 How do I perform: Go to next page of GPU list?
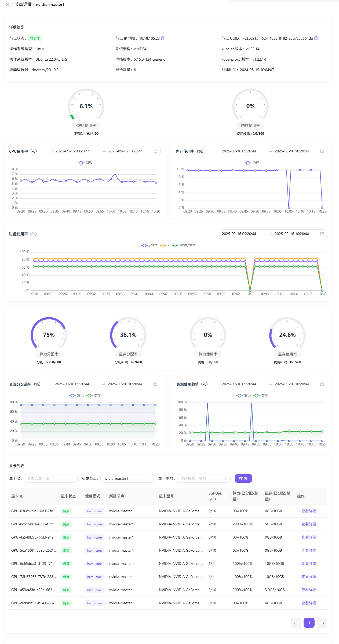pos(322,623)
